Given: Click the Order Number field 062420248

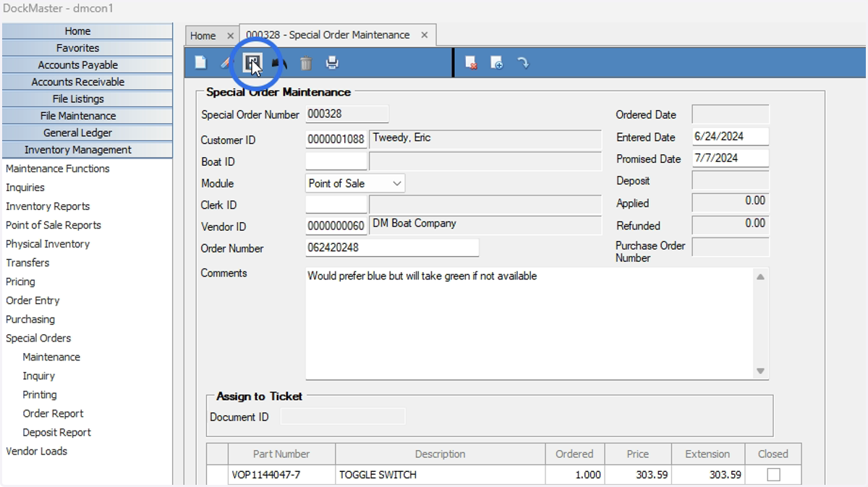Looking at the screenshot, I should coord(392,247).
